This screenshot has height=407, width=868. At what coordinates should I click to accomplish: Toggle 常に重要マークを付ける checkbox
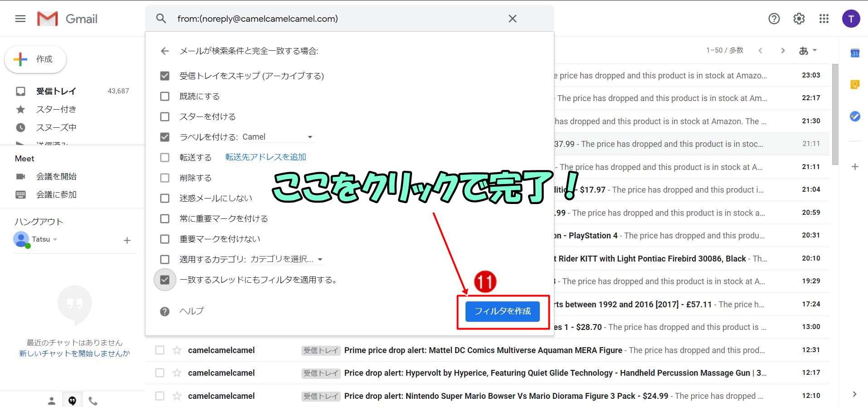165,218
